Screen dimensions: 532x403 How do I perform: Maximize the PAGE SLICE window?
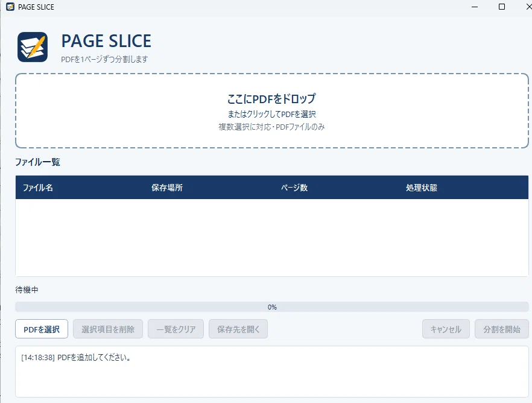tap(502, 7)
